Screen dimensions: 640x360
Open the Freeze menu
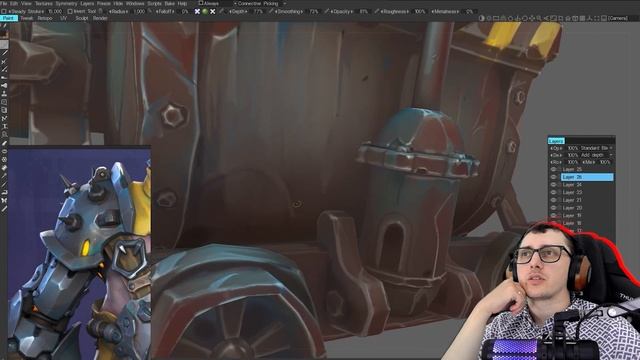click(x=104, y=3)
